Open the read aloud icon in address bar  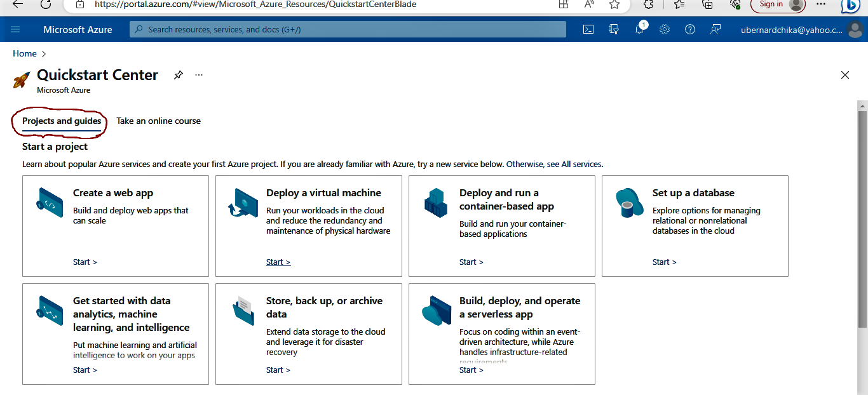click(589, 4)
